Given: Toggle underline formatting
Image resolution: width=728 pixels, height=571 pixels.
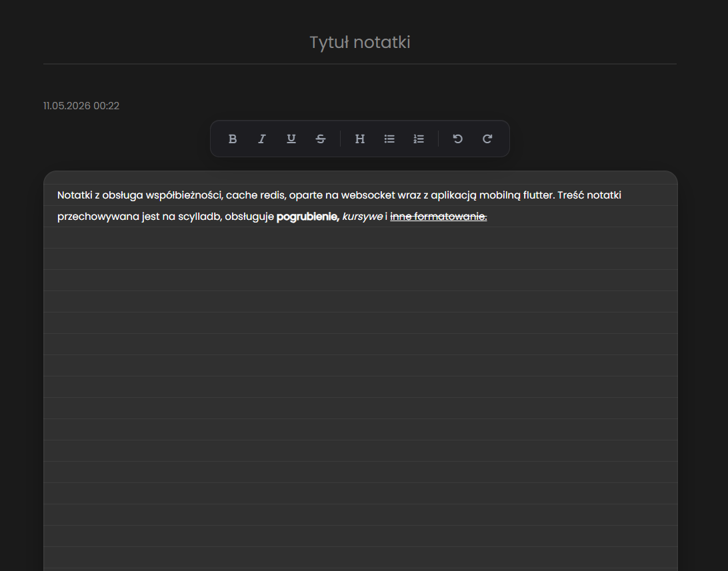Looking at the screenshot, I should [x=291, y=139].
